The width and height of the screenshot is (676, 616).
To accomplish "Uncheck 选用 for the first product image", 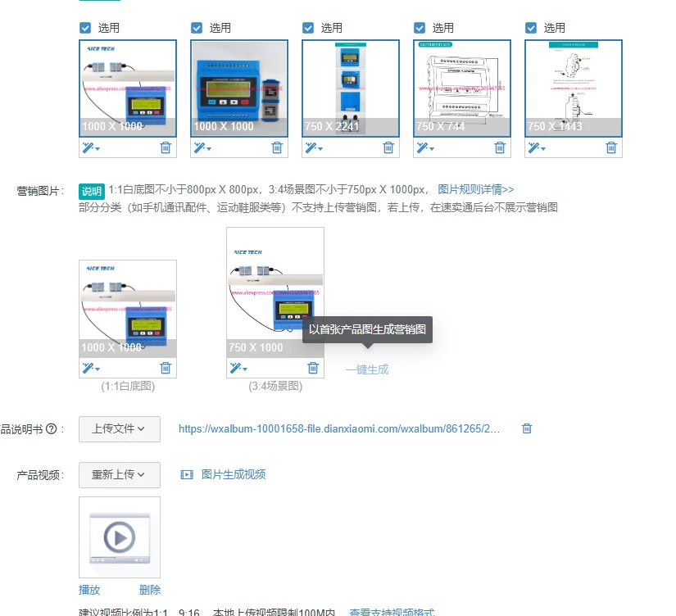I will coord(85,28).
